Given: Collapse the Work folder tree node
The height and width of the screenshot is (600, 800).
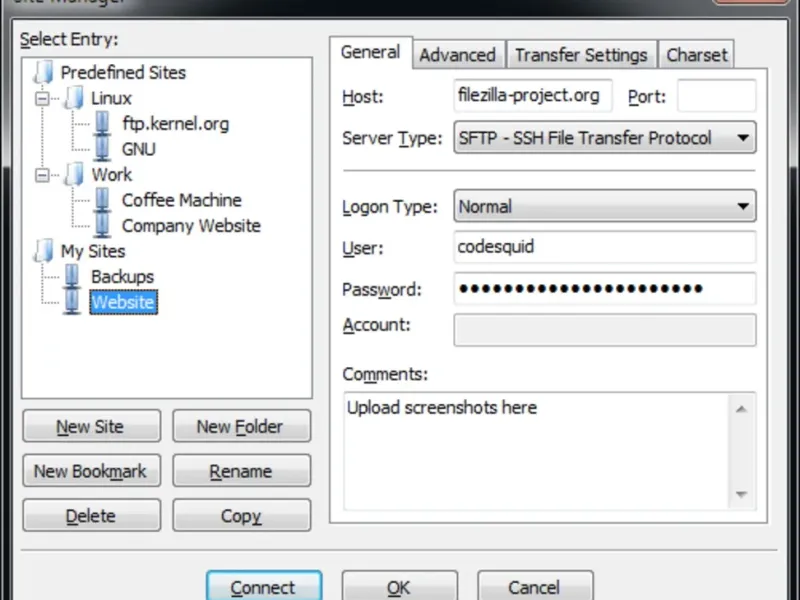Looking at the screenshot, I should point(42,176).
